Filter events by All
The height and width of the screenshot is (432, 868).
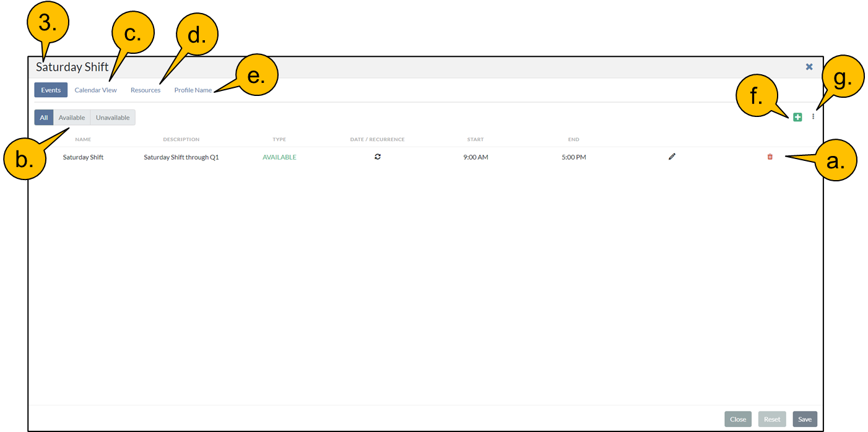click(44, 118)
